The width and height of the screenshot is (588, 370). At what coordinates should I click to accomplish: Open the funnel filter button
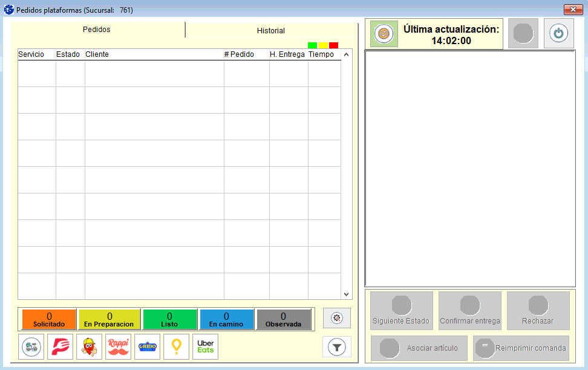point(337,347)
